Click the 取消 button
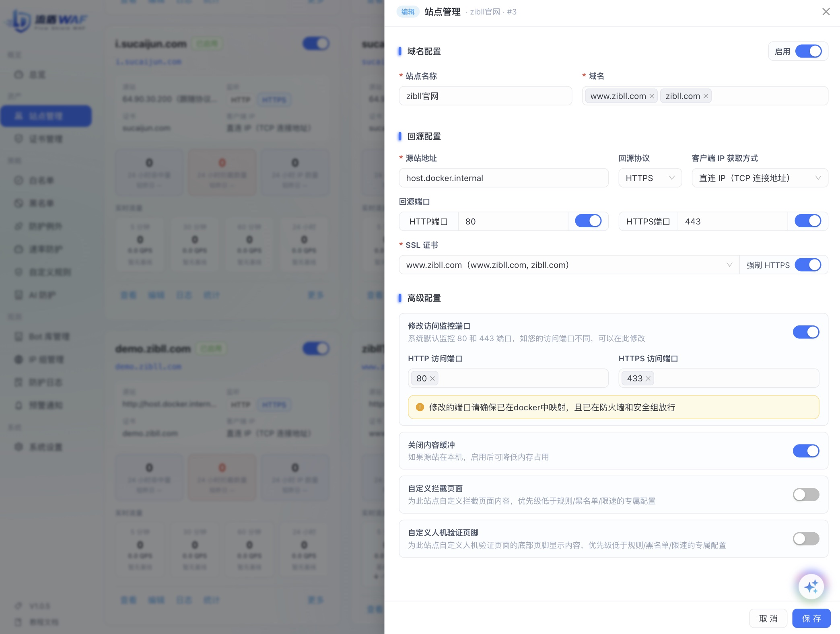 tap(768, 618)
